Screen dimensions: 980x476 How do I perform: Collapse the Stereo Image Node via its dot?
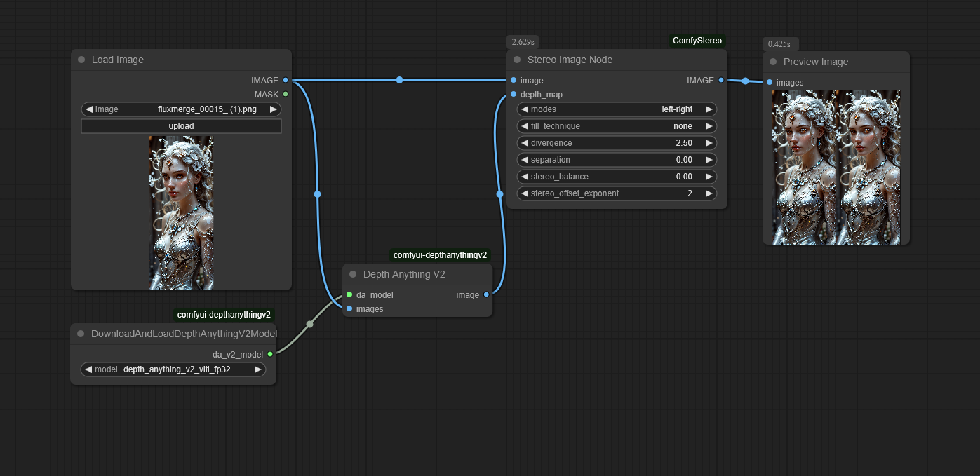tap(517, 60)
